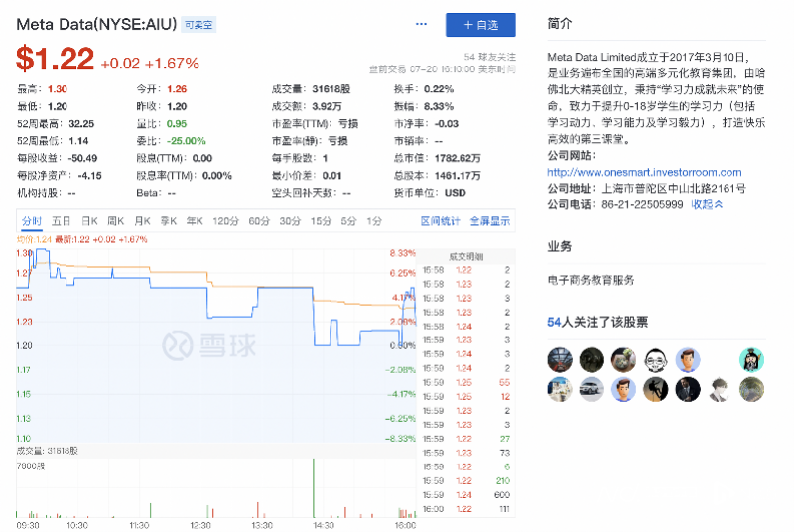Click the 换手 0.22% stat

[424, 89]
